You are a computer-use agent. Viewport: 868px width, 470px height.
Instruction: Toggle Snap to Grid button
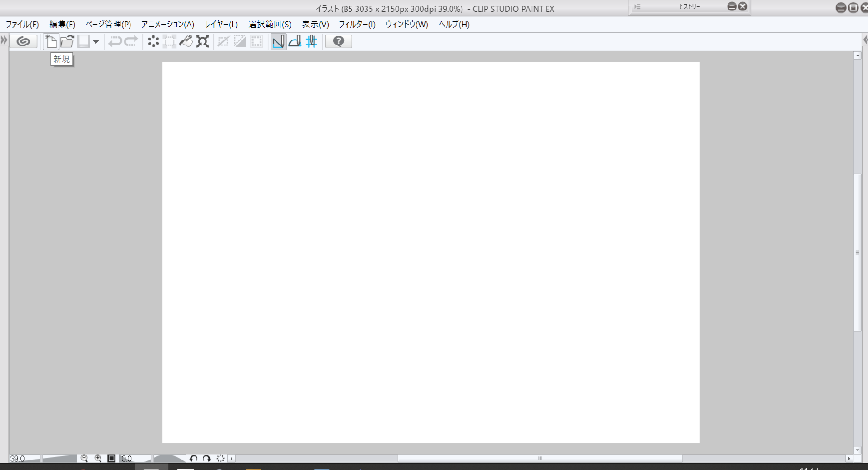pos(311,41)
